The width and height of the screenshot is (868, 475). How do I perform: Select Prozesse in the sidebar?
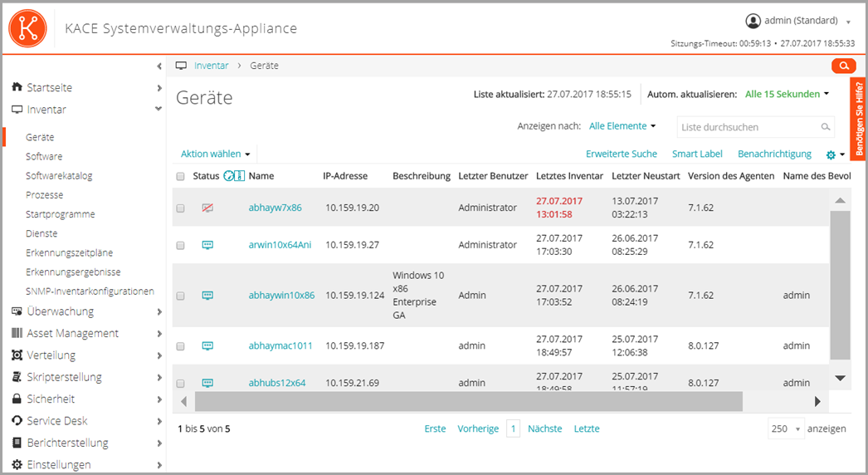(44, 194)
